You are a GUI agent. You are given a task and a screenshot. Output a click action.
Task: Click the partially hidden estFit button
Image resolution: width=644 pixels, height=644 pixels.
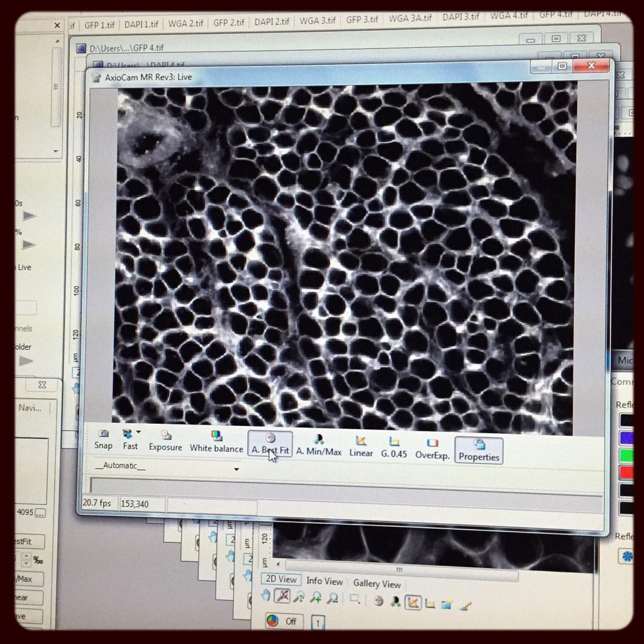29,541
